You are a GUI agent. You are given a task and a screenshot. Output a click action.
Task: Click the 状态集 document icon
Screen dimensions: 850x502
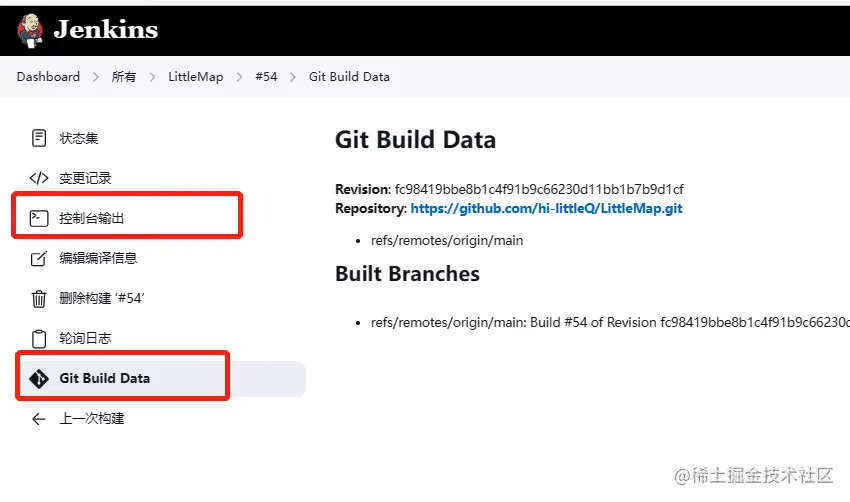(39, 138)
